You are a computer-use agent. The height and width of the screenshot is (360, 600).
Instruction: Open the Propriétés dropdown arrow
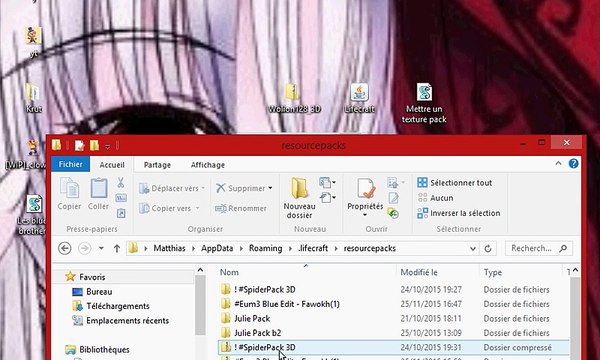[365, 215]
